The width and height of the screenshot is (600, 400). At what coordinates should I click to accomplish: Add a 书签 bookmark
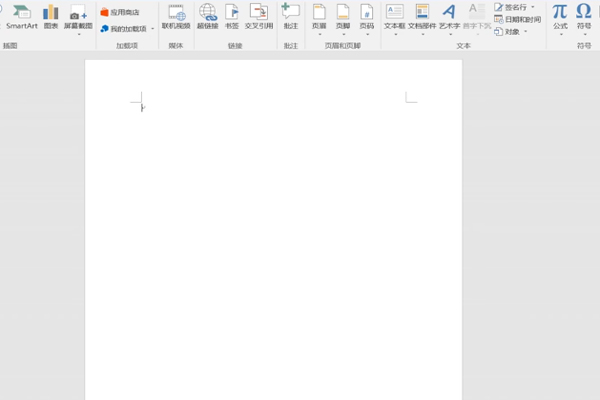tap(232, 16)
